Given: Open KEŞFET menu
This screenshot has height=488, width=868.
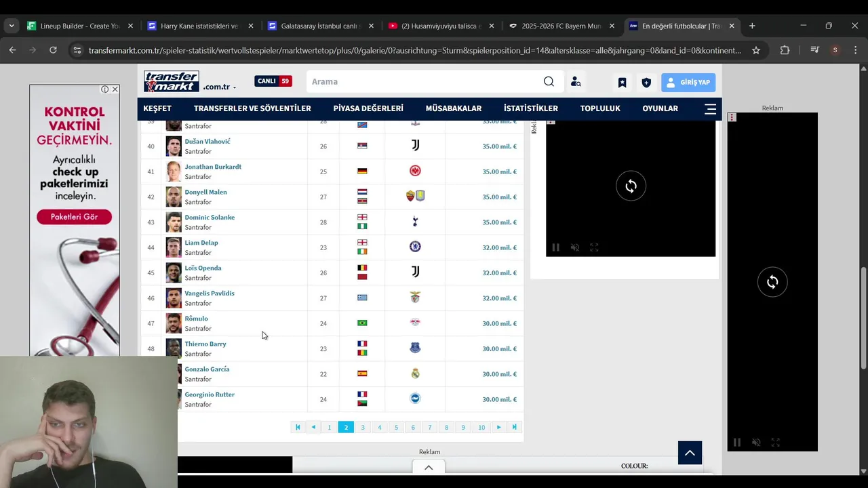Looking at the screenshot, I should (157, 108).
